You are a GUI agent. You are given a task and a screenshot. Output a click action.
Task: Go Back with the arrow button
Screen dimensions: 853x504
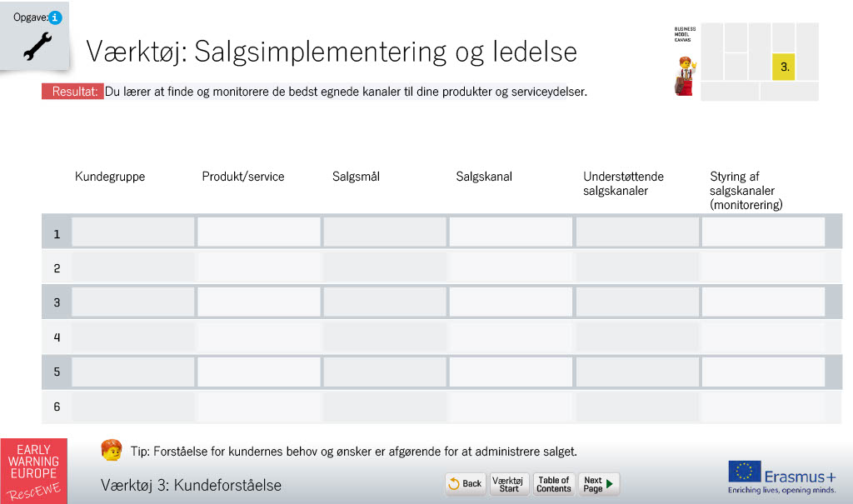[465, 483]
